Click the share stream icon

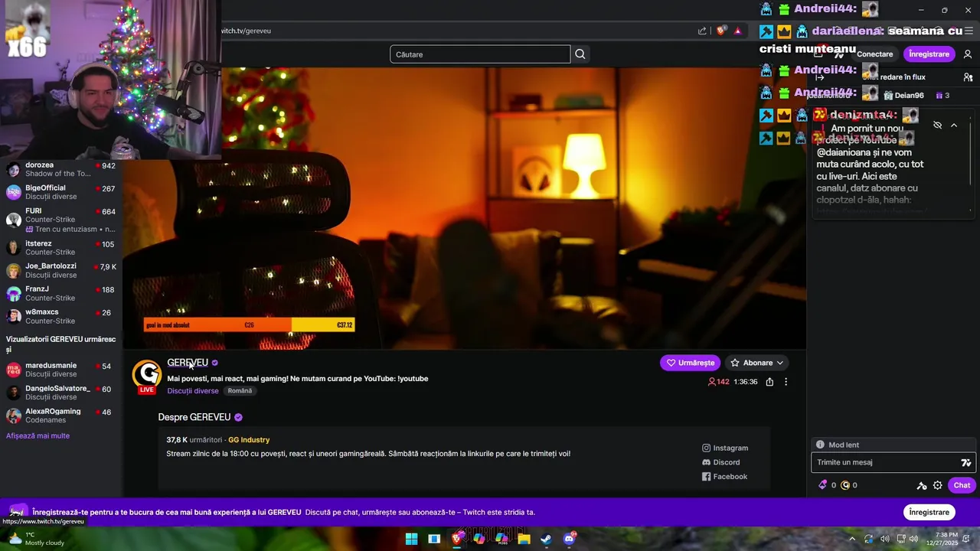click(x=769, y=382)
